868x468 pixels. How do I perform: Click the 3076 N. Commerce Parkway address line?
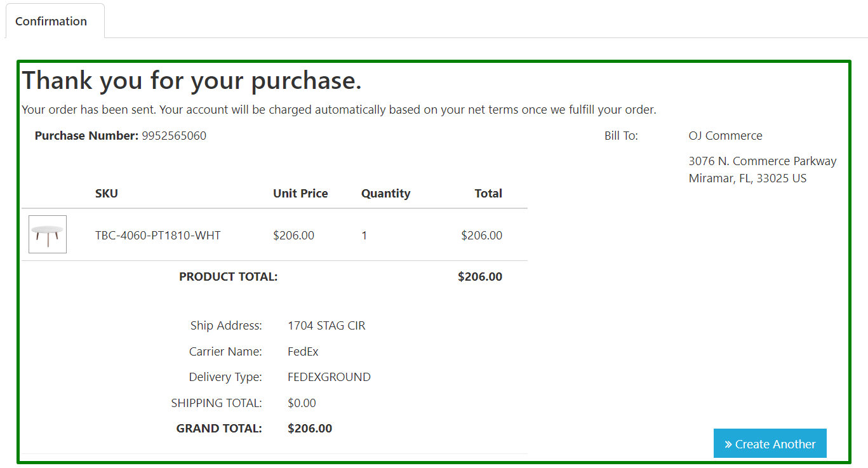(x=762, y=161)
